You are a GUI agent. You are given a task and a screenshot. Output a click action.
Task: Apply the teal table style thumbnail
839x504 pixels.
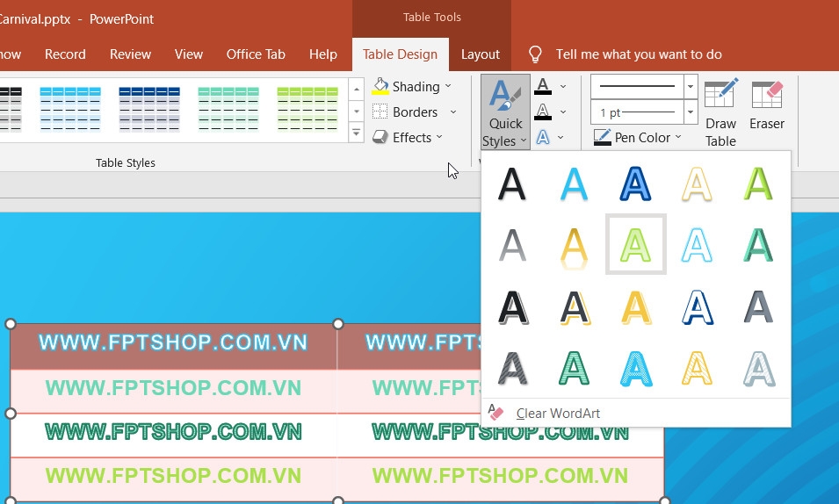(x=228, y=109)
